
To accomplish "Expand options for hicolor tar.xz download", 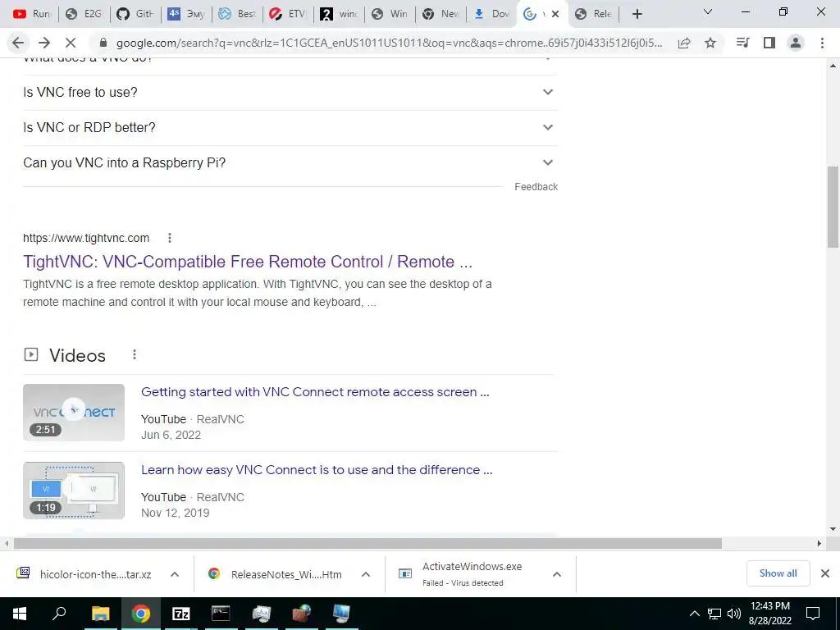I will (175, 574).
